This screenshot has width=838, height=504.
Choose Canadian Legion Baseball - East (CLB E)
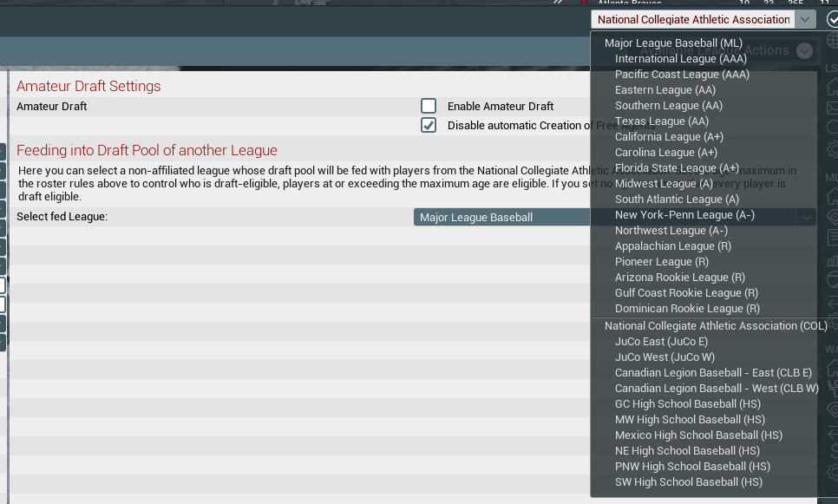pos(713,372)
